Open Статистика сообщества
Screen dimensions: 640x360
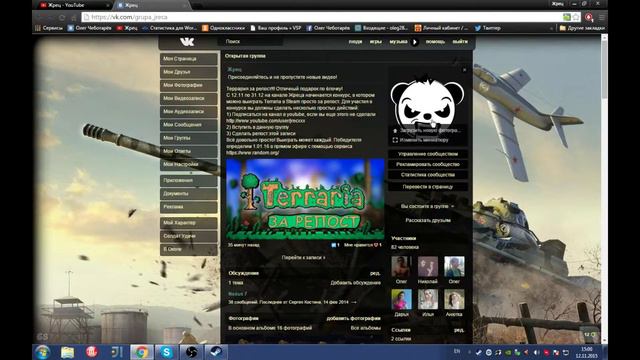pyautogui.click(x=428, y=175)
